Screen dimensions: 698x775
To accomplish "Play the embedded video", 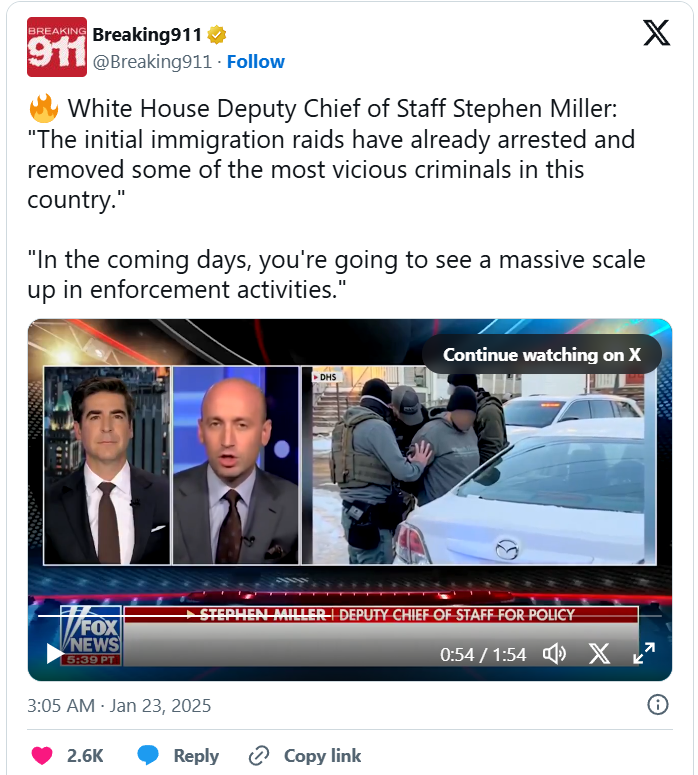I will pyautogui.click(x=54, y=653).
